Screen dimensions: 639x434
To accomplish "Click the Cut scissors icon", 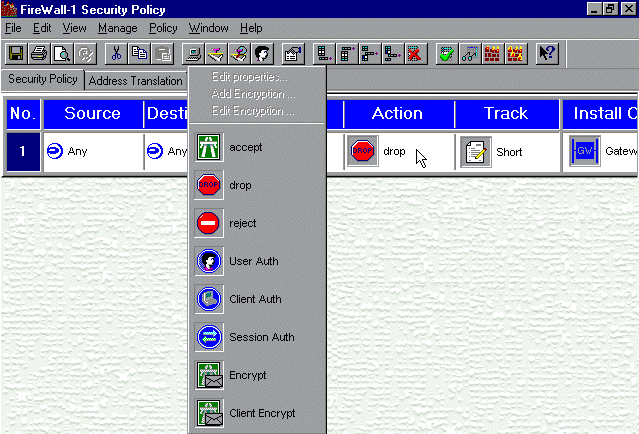I will (116, 53).
